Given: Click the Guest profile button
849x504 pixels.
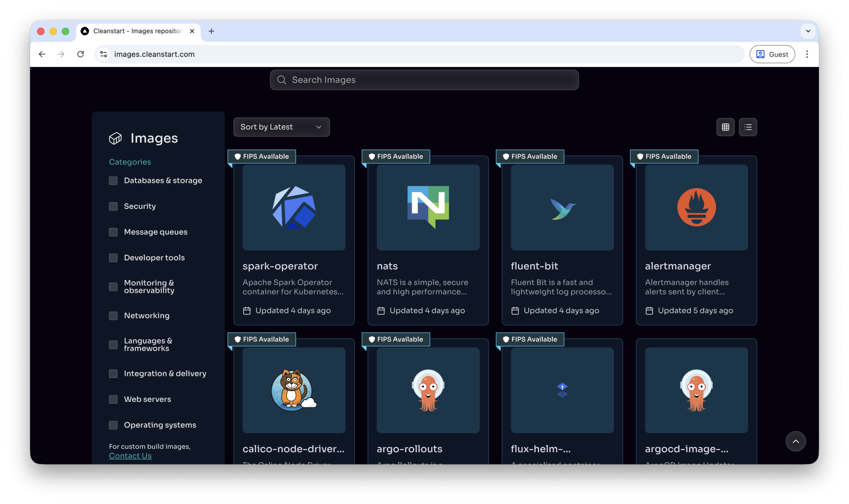Looking at the screenshot, I should (772, 54).
